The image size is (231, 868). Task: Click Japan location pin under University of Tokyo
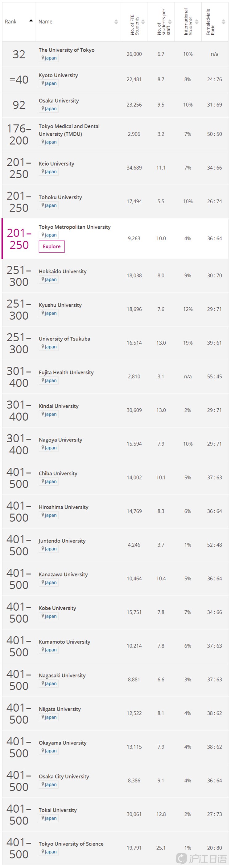[x=43, y=58]
